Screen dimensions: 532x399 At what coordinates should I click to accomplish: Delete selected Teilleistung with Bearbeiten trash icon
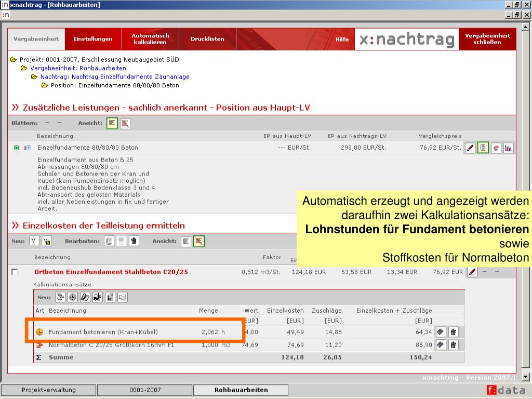point(134,241)
